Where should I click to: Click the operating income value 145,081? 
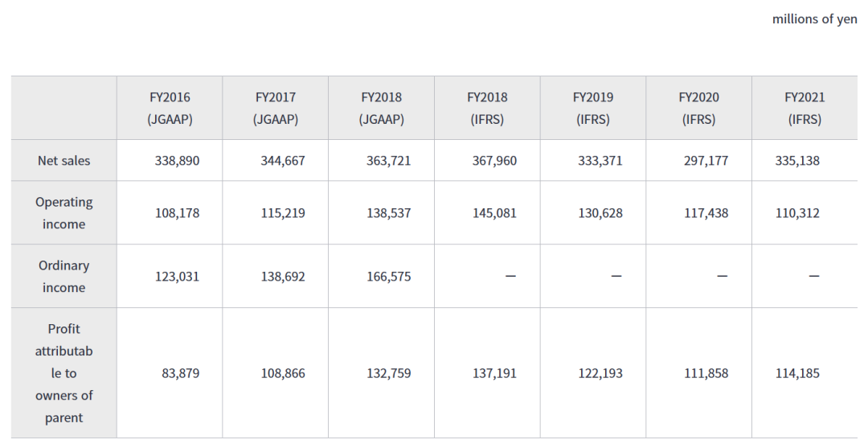[494, 213]
